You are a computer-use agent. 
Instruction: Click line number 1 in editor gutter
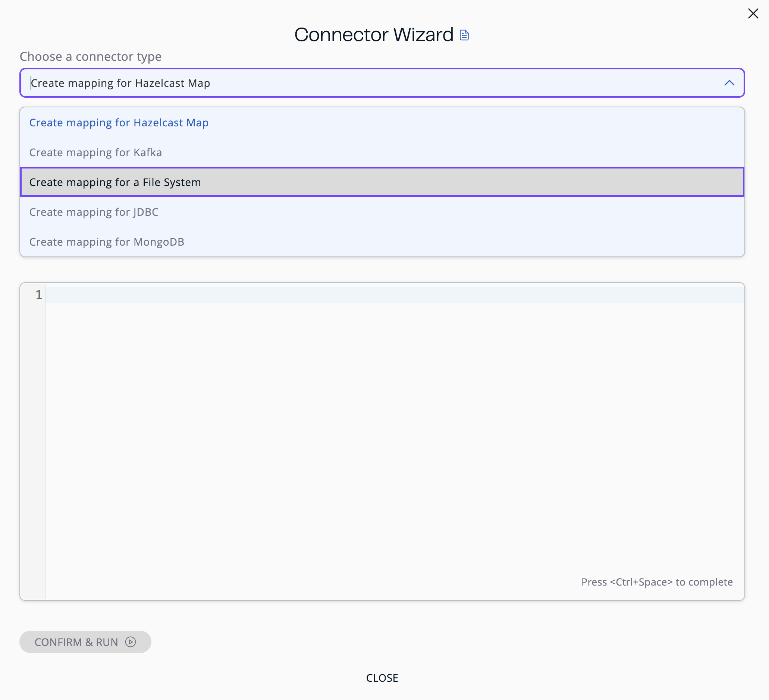click(38, 295)
